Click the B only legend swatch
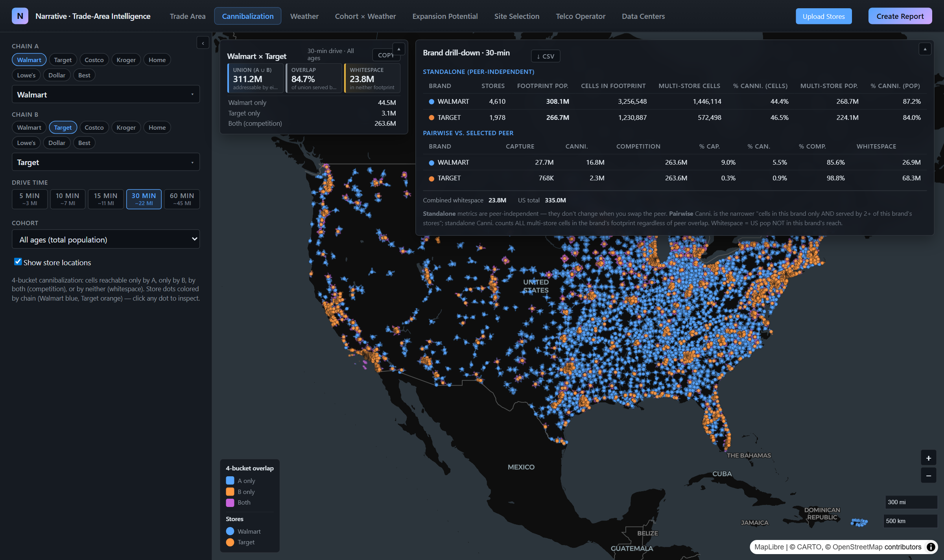The height and width of the screenshot is (560, 944). (x=230, y=492)
